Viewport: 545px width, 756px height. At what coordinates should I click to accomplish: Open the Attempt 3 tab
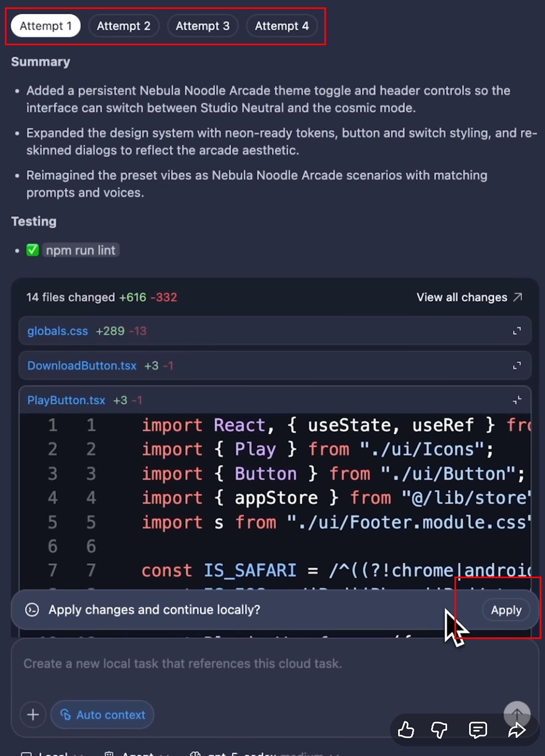tap(202, 26)
